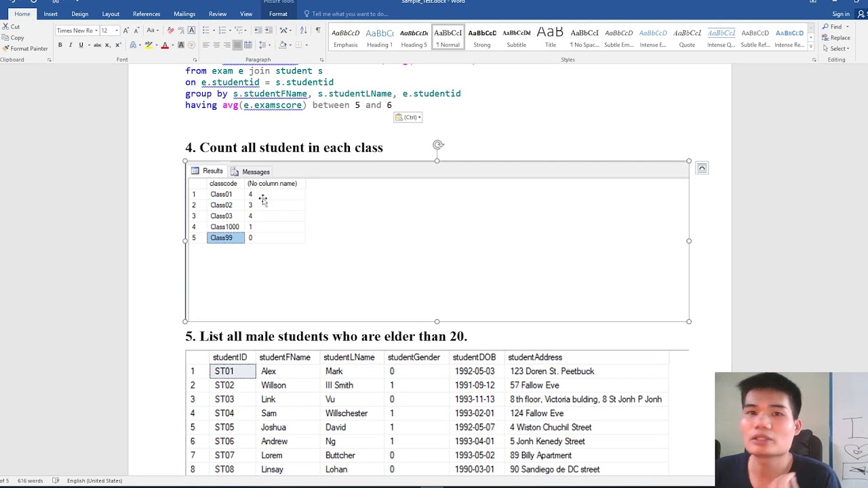This screenshot has width=868, height=488.
Task: Toggle Bold formatting
Action: point(60,45)
